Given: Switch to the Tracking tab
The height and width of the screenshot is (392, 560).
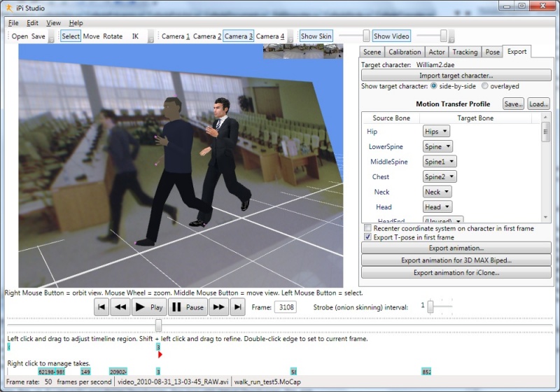Looking at the screenshot, I should [x=465, y=52].
